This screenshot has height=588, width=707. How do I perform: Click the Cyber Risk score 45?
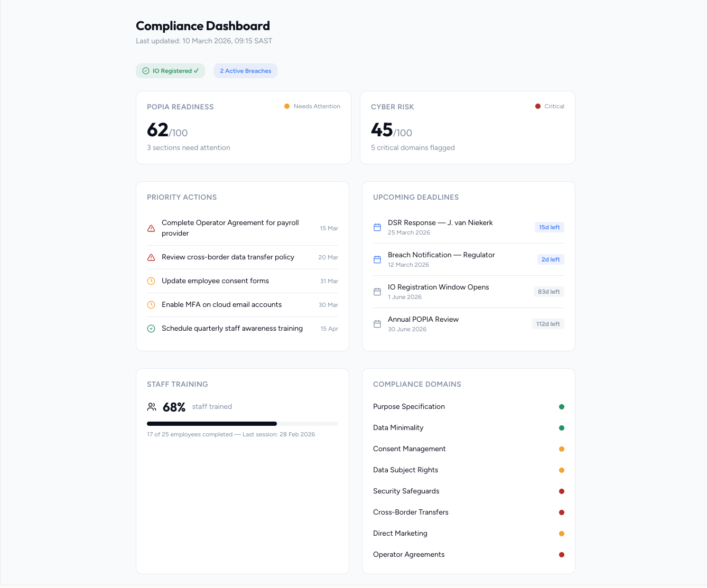(382, 130)
